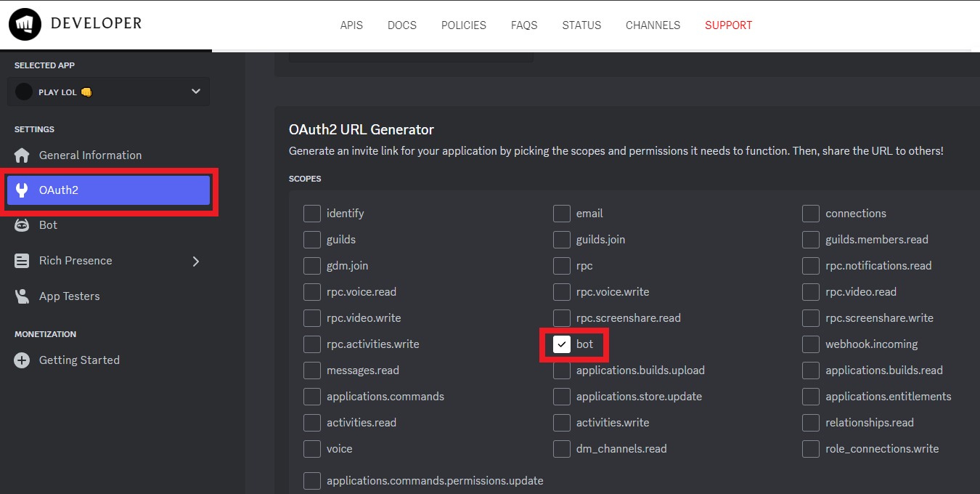This screenshot has width=980, height=494.
Task: Open the POLICIES page
Action: [x=464, y=25]
